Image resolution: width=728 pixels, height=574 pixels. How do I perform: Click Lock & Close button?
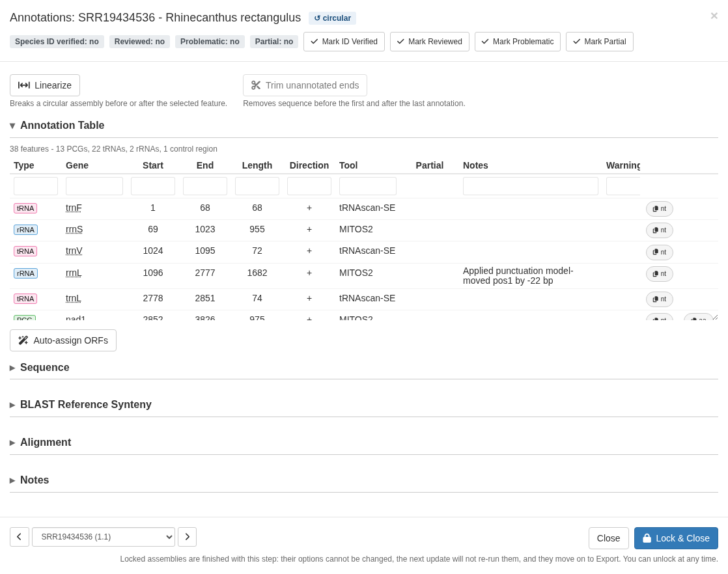coord(676,538)
